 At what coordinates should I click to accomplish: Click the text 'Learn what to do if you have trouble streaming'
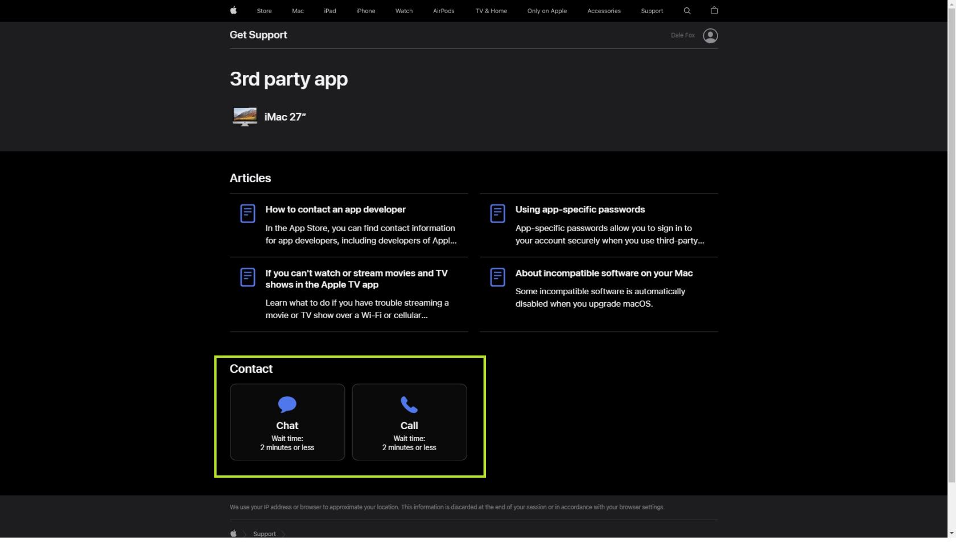click(x=357, y=303)
